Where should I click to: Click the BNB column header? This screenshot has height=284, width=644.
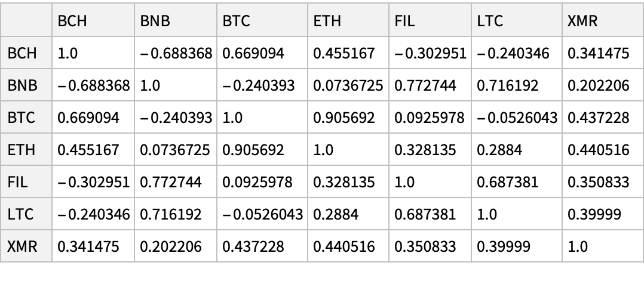(155, 22)
